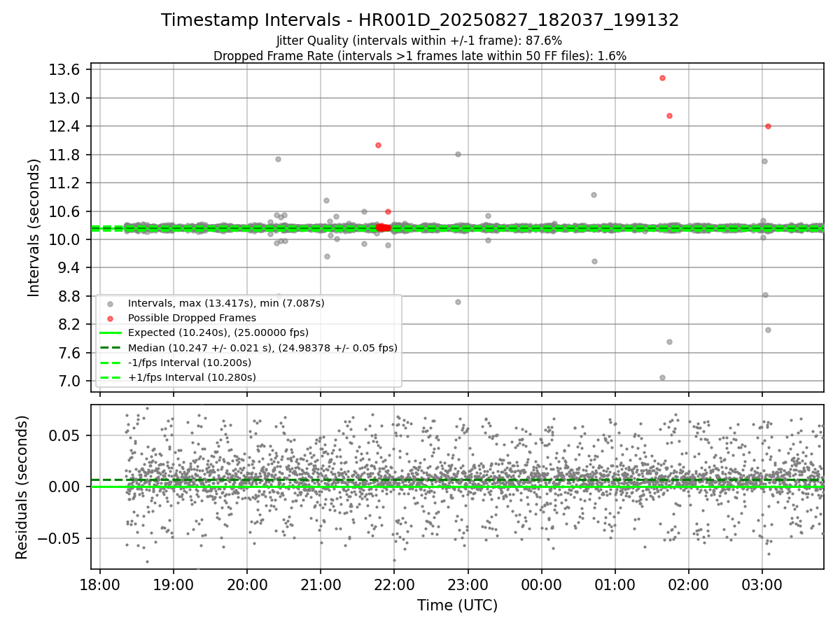Click the red dropped-frame point near 12.6 seconds
Screen dimensions: 840x630
pyautogui.click(x=669, y=115)
